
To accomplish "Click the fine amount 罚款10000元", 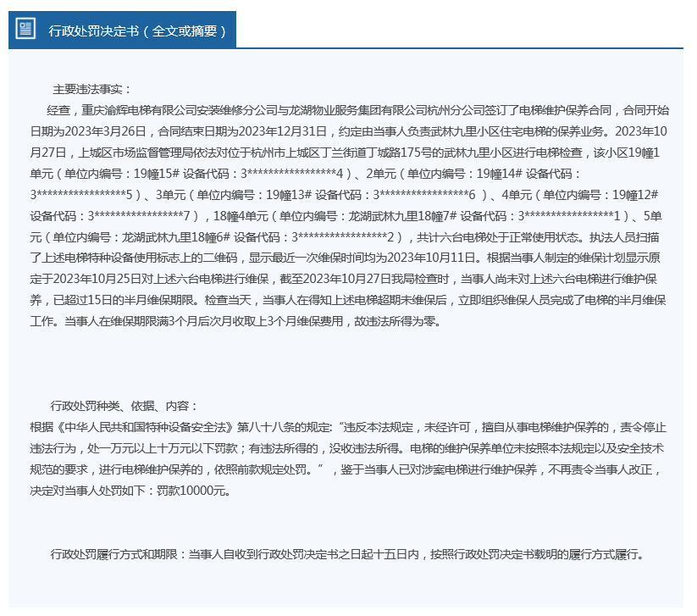I will click(x=191, y=491).
